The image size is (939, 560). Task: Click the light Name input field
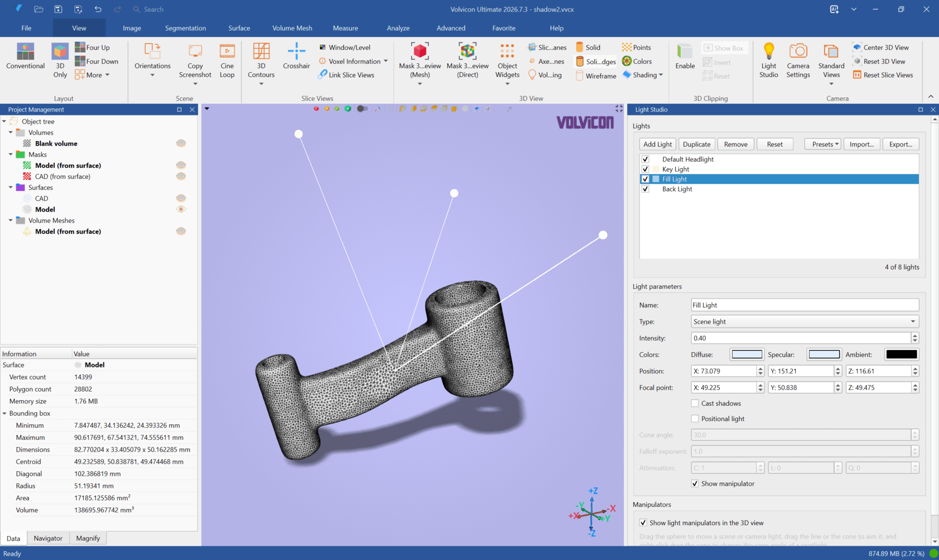pos(805,305)
